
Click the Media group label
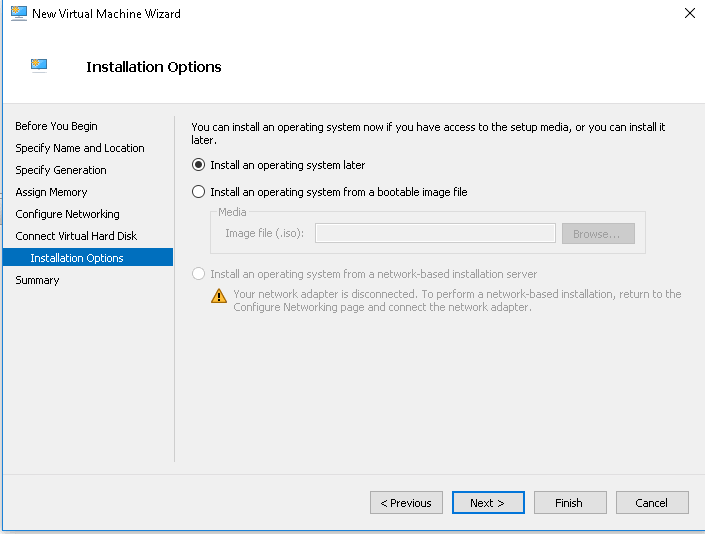click(x=232, y=212)
